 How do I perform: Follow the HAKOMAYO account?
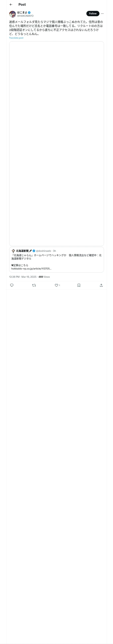[x=93, y=14]
